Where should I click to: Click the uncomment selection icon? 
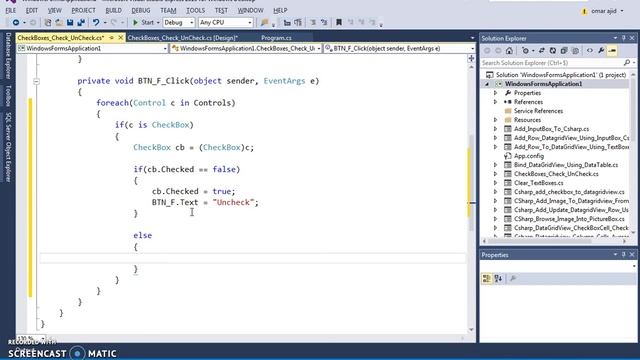[324, 22]
